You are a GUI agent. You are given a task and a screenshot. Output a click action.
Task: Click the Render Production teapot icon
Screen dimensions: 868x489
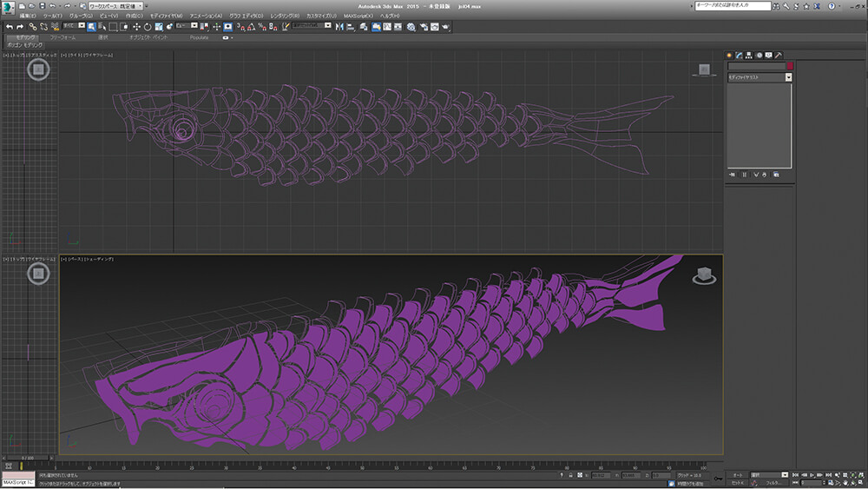(x=445, y=27)
